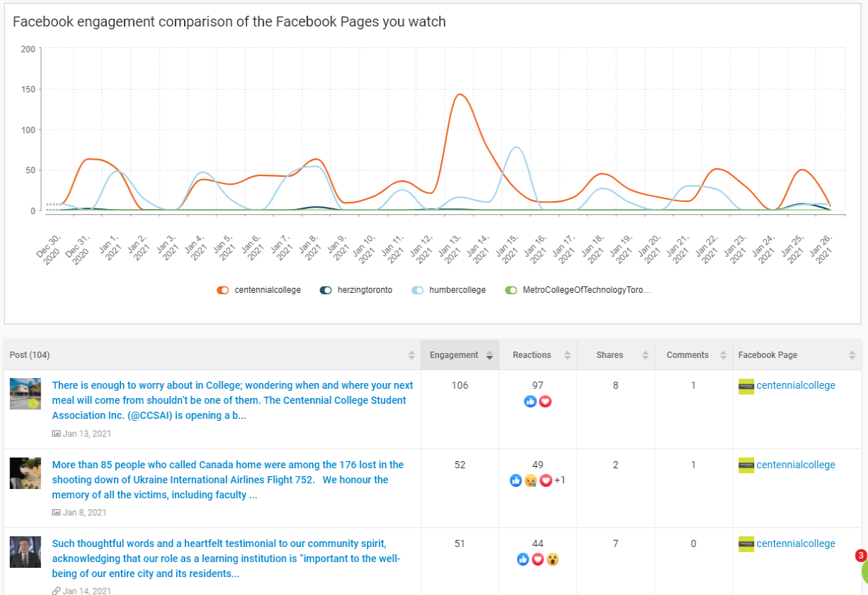
Task: Open centennialcollege page link in Jan 8 row
Action: point(796,465)
